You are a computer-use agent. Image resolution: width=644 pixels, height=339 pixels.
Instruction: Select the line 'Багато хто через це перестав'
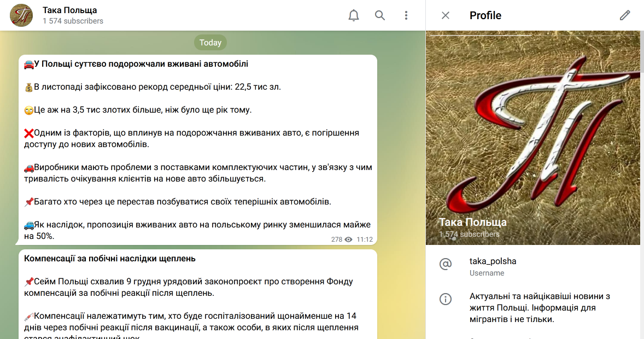click(178, 202)
